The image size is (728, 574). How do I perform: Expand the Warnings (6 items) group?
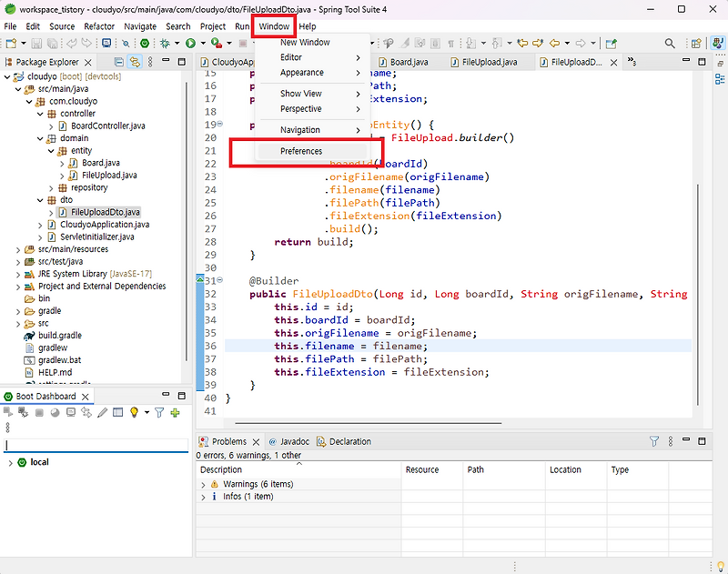pyautogui.click(x=204, y=485)
